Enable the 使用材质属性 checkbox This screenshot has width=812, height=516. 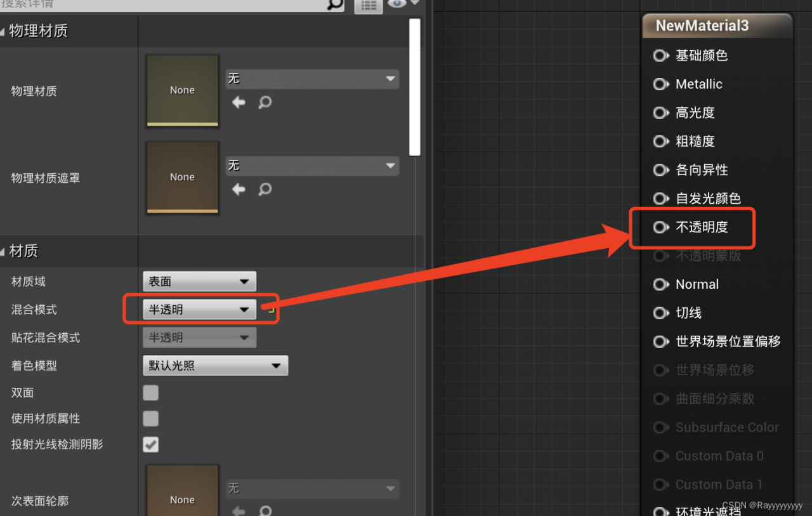(150, 418)
